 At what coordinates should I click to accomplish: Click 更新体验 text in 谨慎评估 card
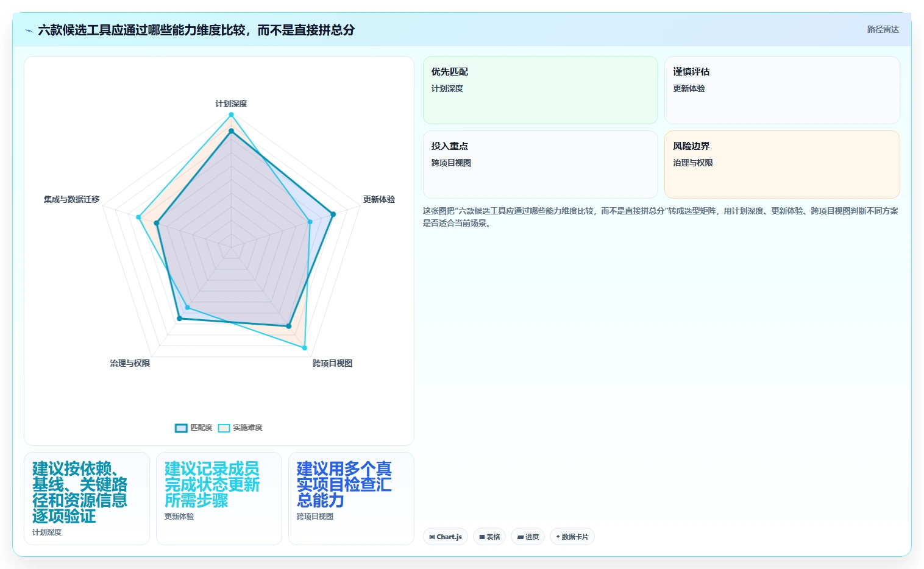click(x=689, y=88)
